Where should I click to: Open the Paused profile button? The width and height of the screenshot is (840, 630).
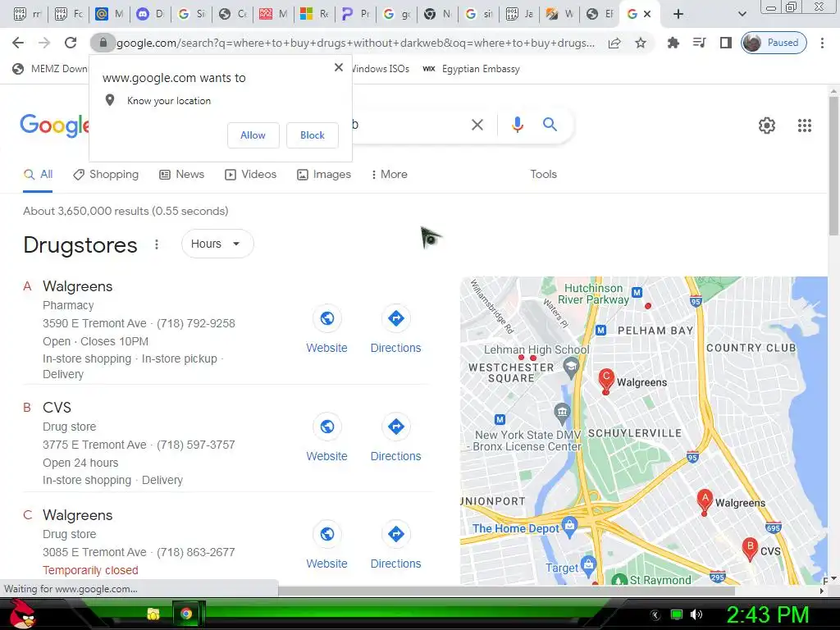point(774,43)
